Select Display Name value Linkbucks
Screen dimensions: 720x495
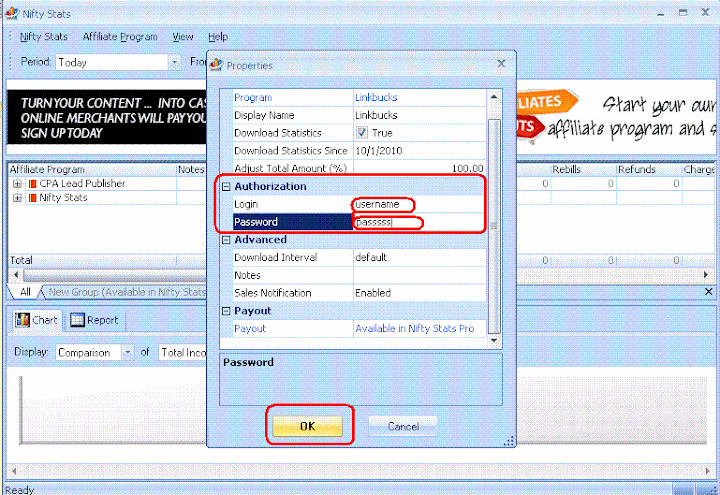376,115
